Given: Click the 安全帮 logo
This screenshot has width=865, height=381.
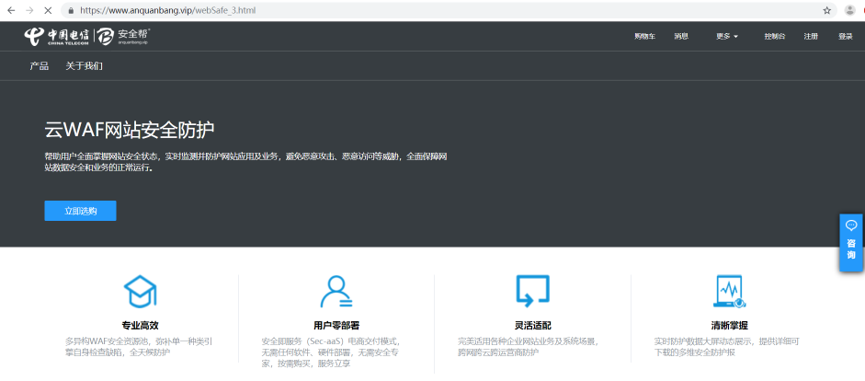Looking at the screenshot, I should pos(124,36).
